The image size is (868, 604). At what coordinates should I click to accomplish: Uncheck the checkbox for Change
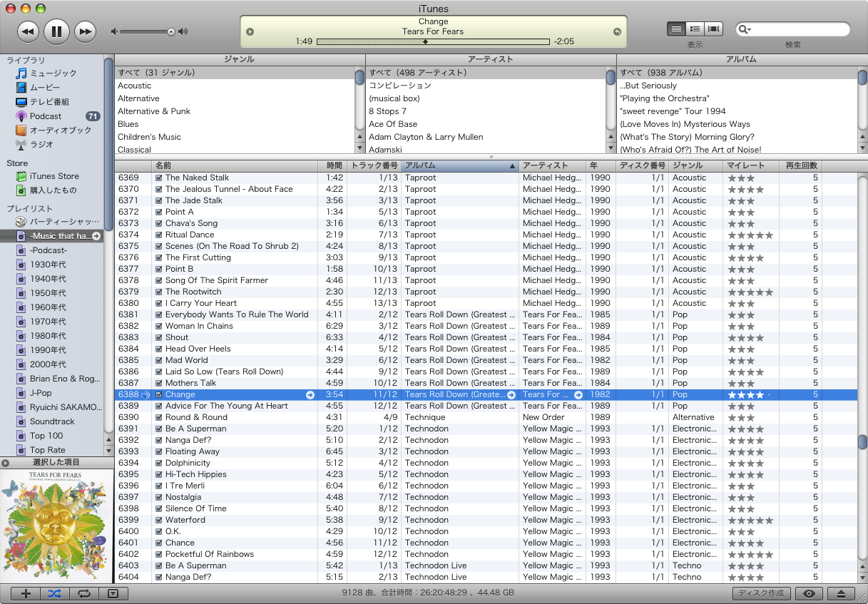click(159, 394)
